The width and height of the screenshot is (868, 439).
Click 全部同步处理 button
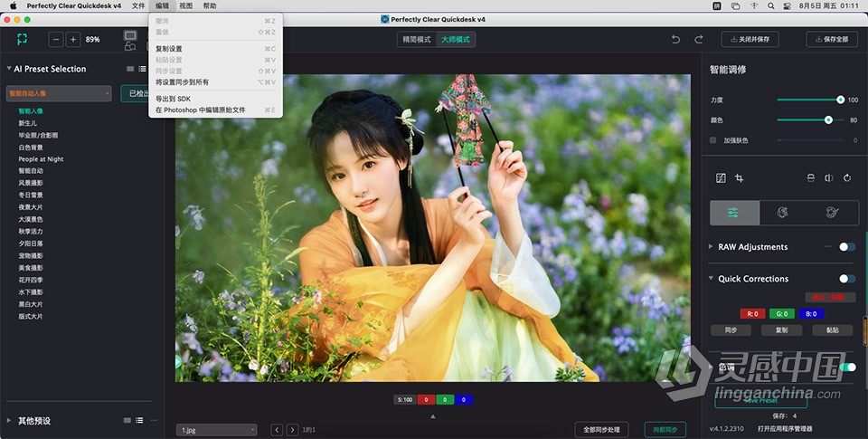pos(602,430)
